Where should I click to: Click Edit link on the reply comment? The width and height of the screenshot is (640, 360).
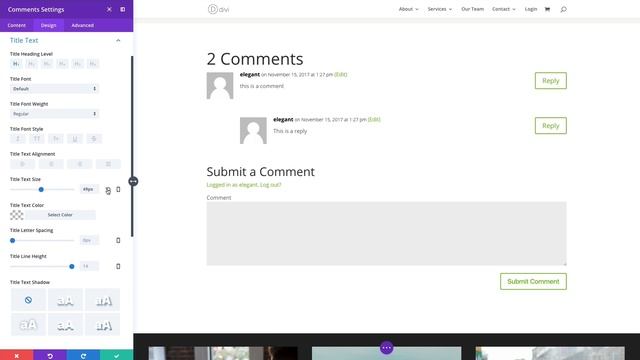(374, 120)
